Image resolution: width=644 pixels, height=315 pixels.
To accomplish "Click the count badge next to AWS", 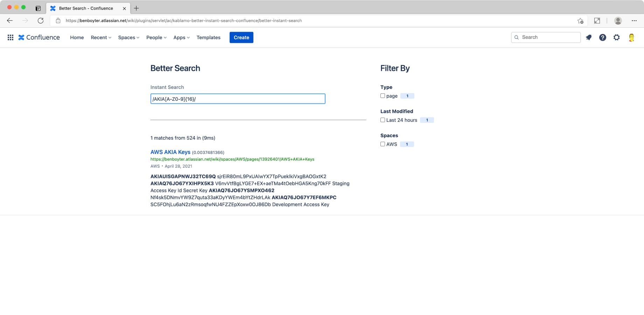I will click(407, 144).
